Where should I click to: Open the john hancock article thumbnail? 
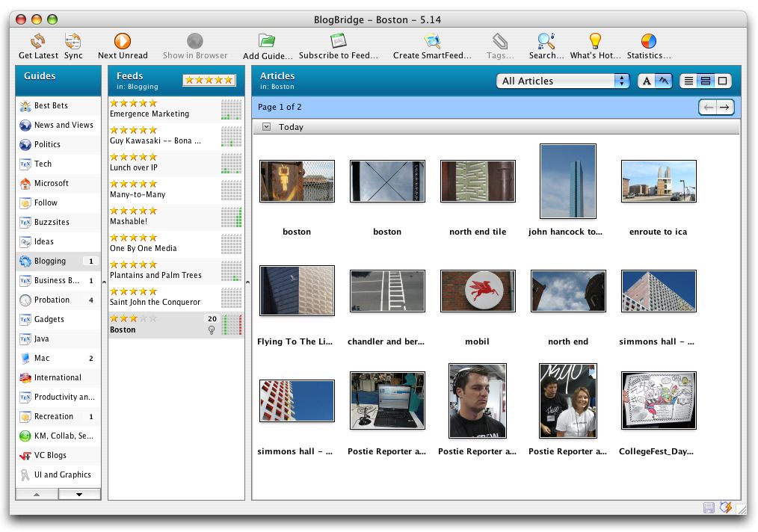click(567, 181)
